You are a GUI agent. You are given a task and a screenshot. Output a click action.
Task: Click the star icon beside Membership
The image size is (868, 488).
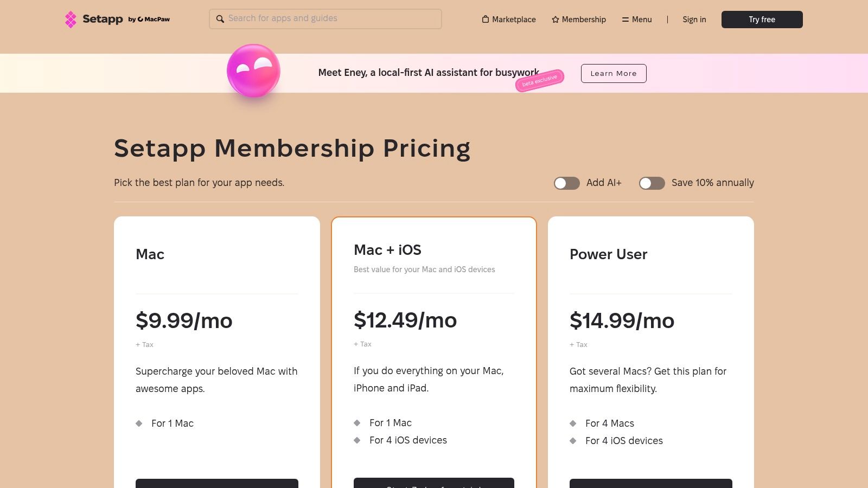tap(555, 19)
